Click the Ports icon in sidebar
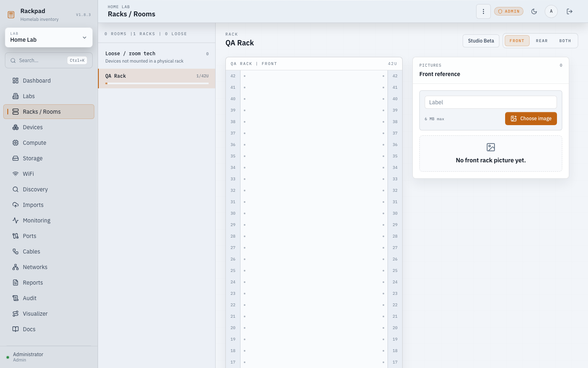Screen dimensions: 588x368 [x=16, y=236]
